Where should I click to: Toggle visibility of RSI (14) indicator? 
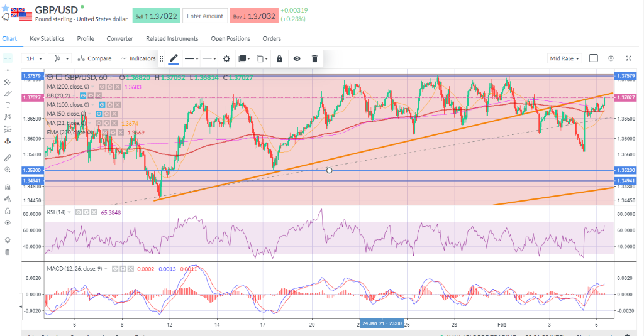[x=78, y=212]
